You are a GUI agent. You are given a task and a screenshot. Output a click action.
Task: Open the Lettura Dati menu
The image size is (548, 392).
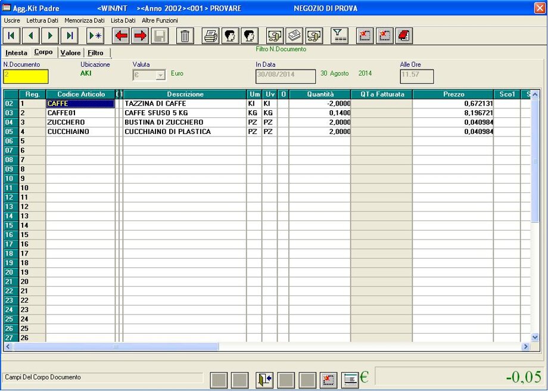coord(42,20)
